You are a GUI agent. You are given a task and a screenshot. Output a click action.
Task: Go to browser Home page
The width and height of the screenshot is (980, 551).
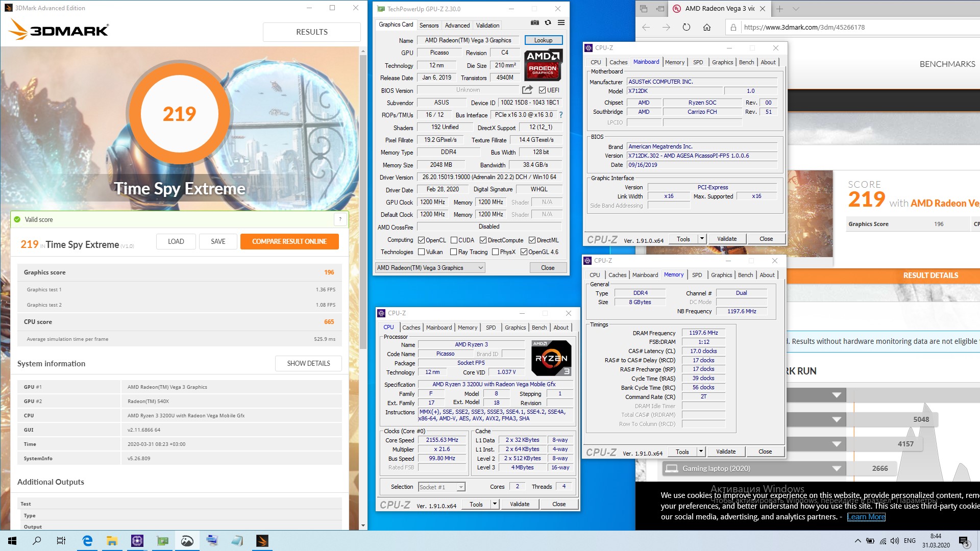[707, 27]
